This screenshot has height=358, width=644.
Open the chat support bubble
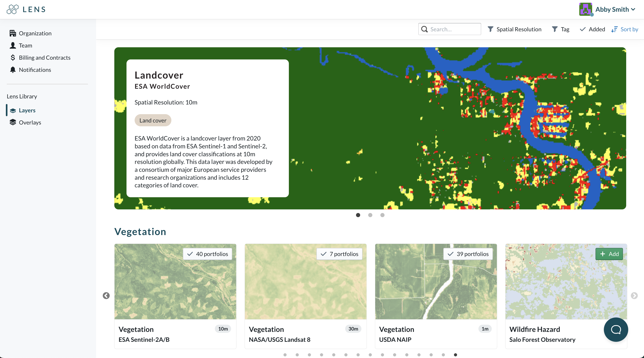[x=616, y=329]
